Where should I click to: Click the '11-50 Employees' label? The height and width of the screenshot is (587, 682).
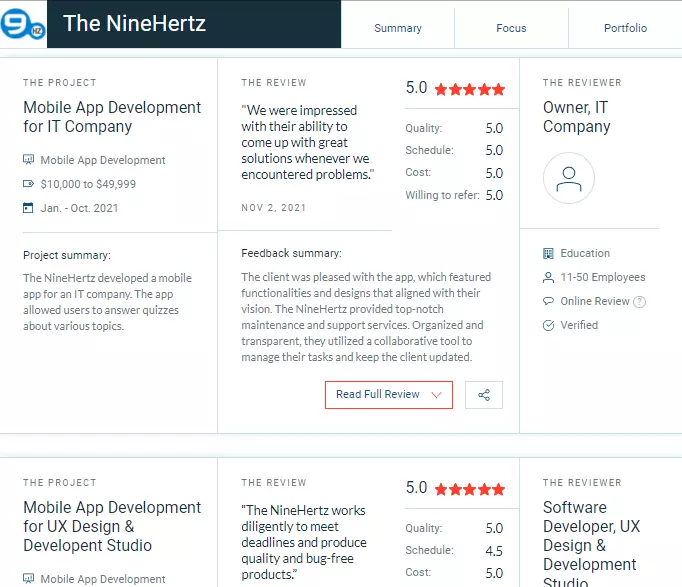pos(603,277)
